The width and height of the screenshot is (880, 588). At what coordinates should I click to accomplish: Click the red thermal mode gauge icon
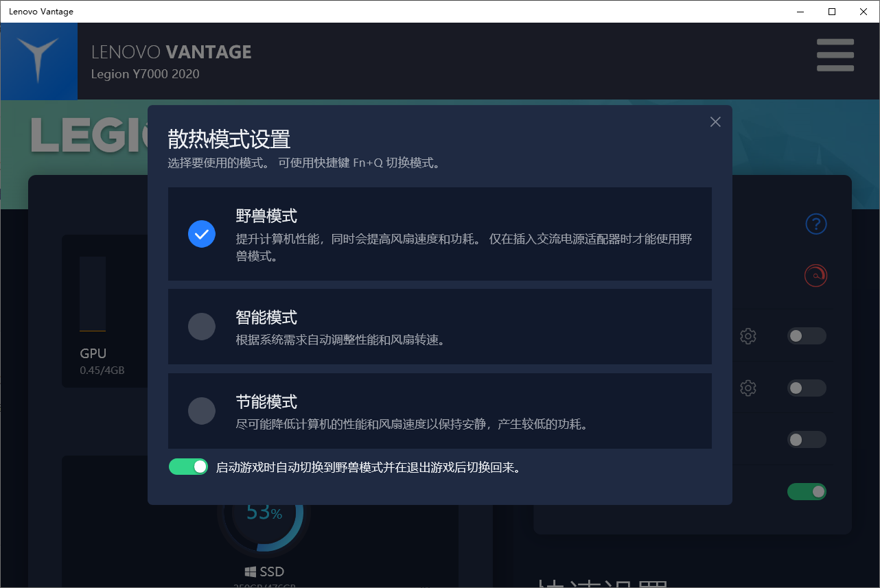coord(816,276)
